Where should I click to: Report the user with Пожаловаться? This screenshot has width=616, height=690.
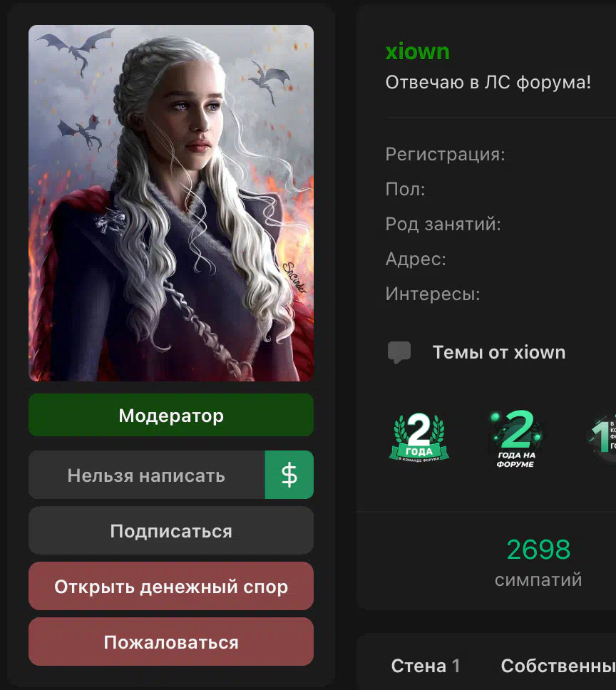[x=171, y=642]
